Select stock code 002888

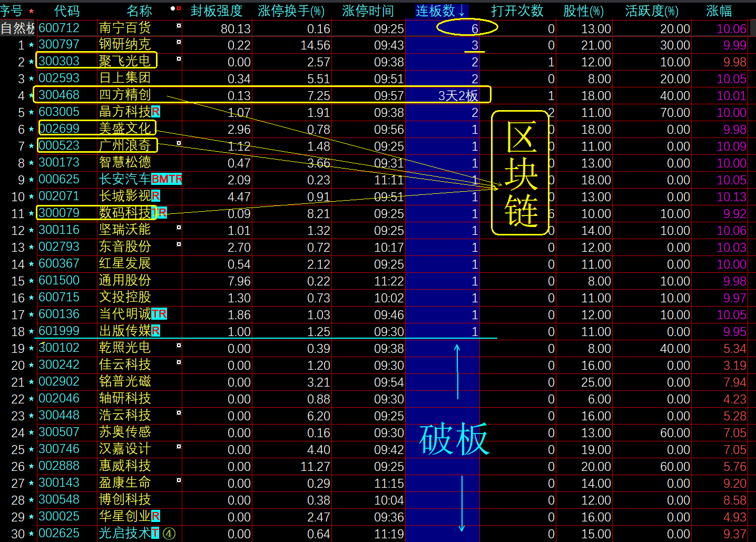point(59,466)
